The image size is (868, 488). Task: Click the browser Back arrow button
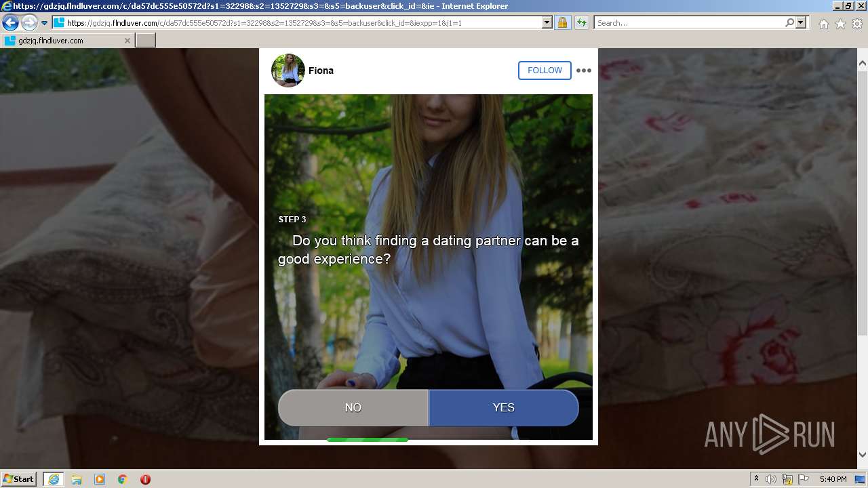(x=10, y=23)
